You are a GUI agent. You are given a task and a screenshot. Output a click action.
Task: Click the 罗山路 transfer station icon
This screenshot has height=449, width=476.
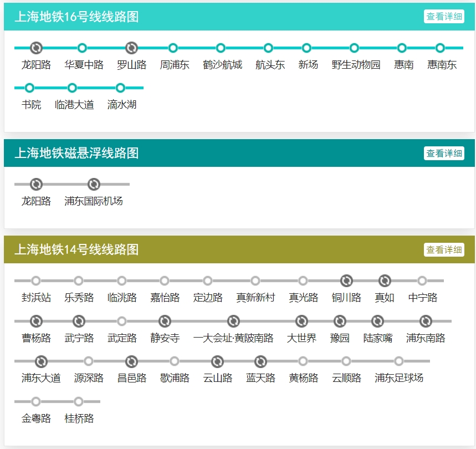[131, 48]
